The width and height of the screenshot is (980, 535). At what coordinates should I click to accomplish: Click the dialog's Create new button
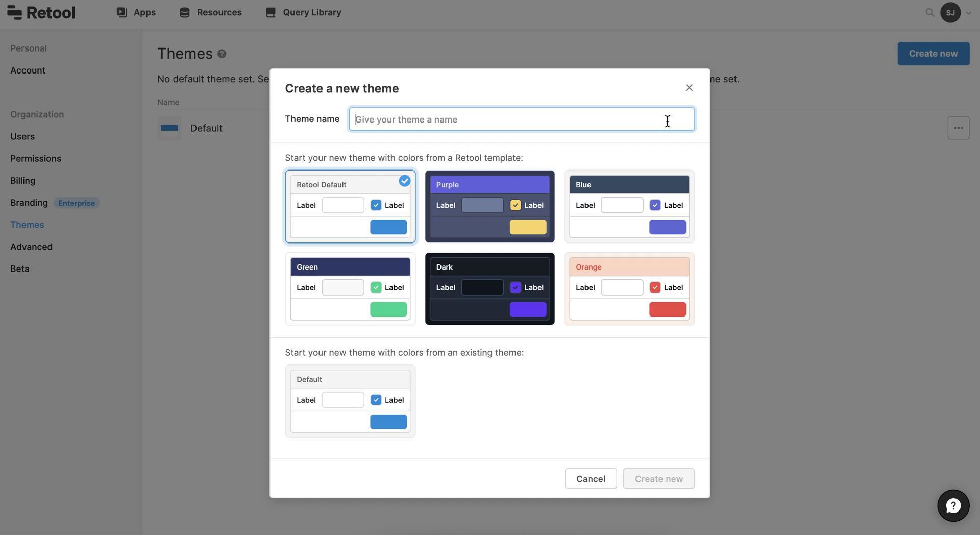(x=658, y=479)
